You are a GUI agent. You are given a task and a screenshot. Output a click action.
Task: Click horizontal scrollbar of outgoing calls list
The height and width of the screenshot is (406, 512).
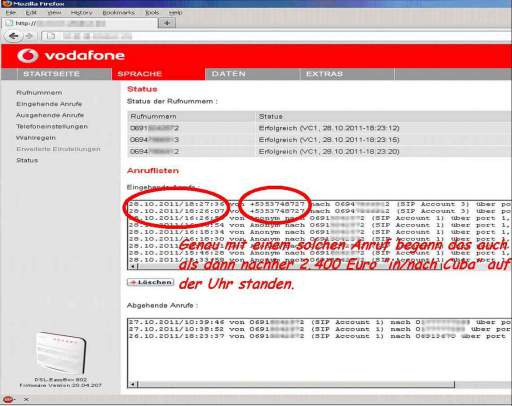[x=296, y=384]
